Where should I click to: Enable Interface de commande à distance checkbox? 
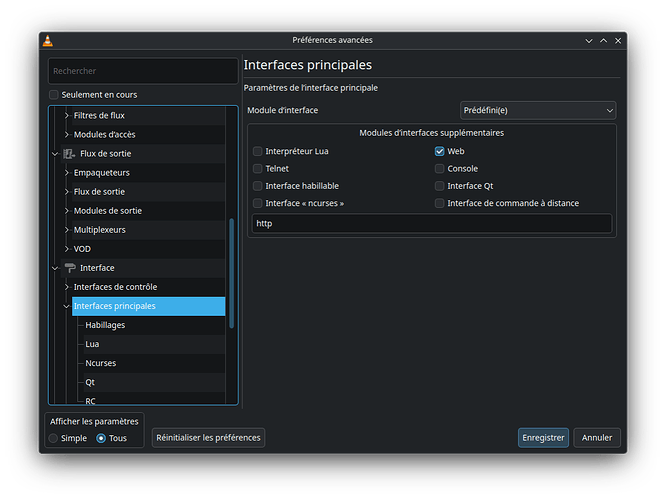[x=439, y=203]
